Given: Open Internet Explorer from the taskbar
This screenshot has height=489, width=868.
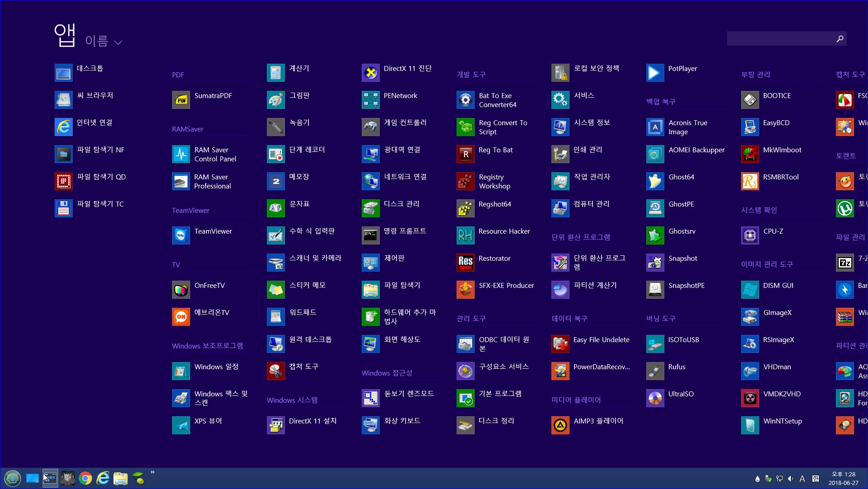Looking at the screenshot, I should pos(103,478).
